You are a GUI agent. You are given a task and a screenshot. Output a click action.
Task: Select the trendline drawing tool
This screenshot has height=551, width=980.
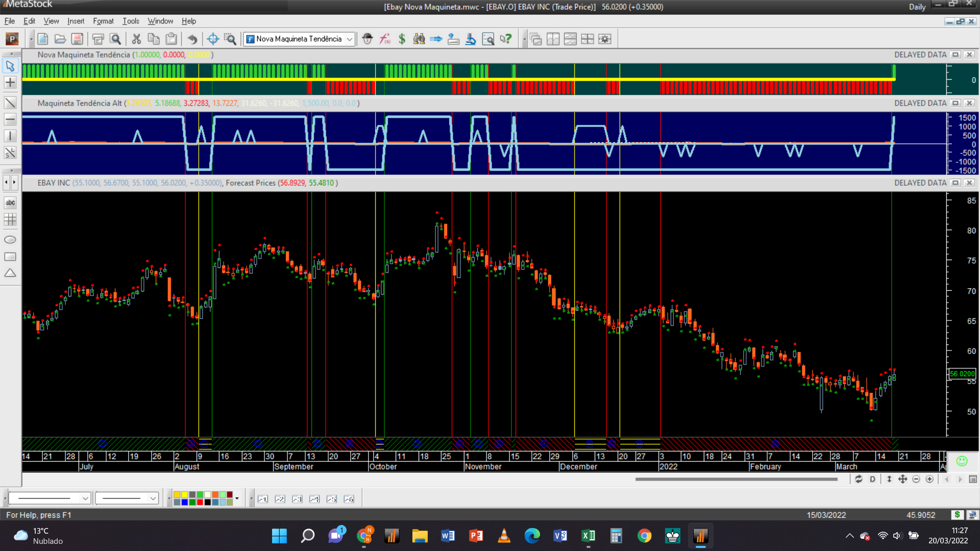click(x=10, y=103)
